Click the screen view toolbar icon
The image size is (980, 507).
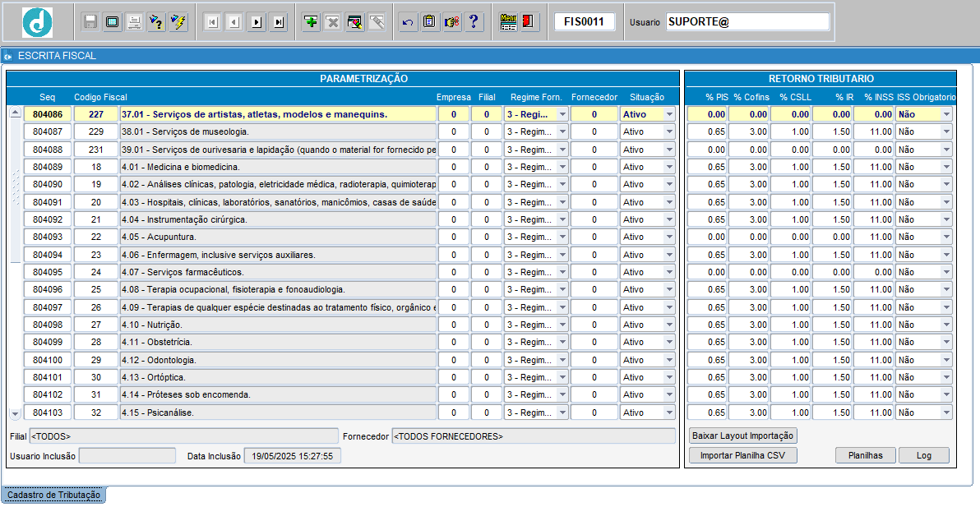tap(113, 22)
